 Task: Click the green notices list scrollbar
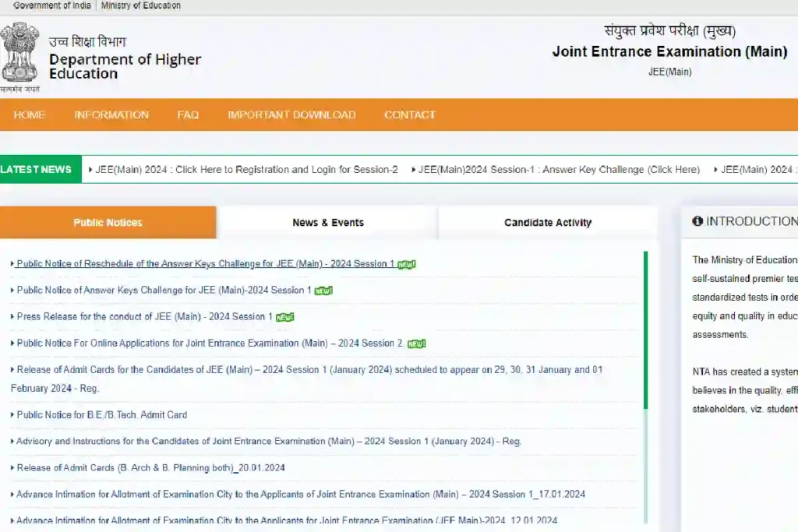pyautogui.click(x=646, y=330)
